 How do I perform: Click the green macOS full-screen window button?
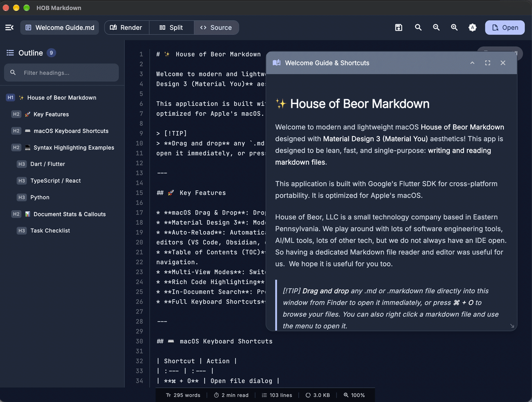(26, 8)
